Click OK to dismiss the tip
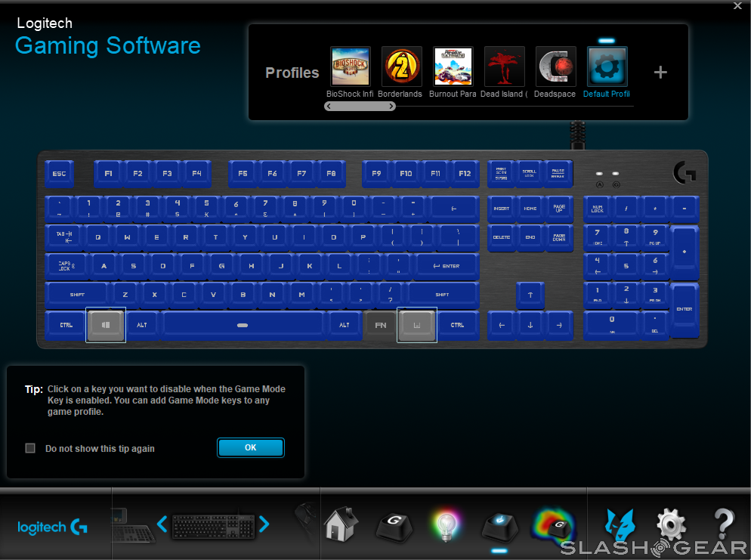The height and width of the screenshot is (560, 751). coord(251,447)
